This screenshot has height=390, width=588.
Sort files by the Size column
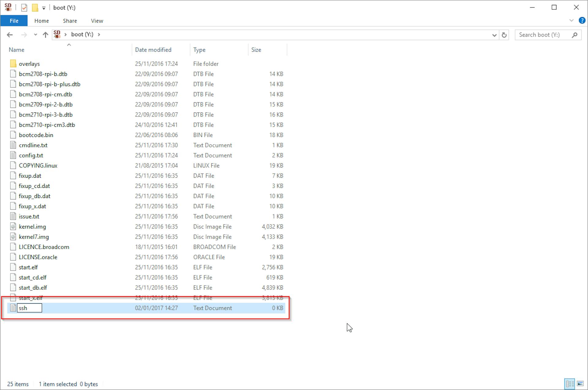[x=256, y=50]
